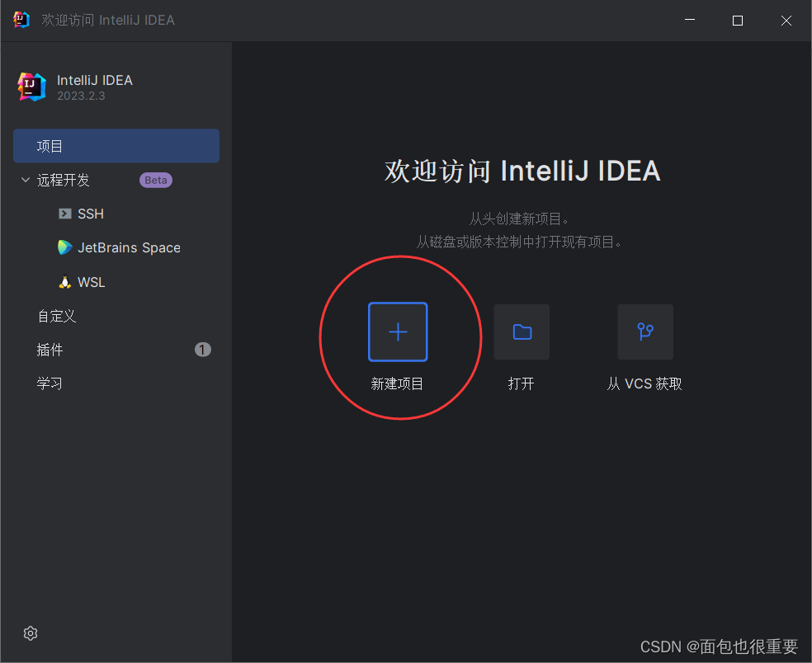
Task: Click the version text 2023.2.3
Action: pyautogui.click(x=81, y=96)
